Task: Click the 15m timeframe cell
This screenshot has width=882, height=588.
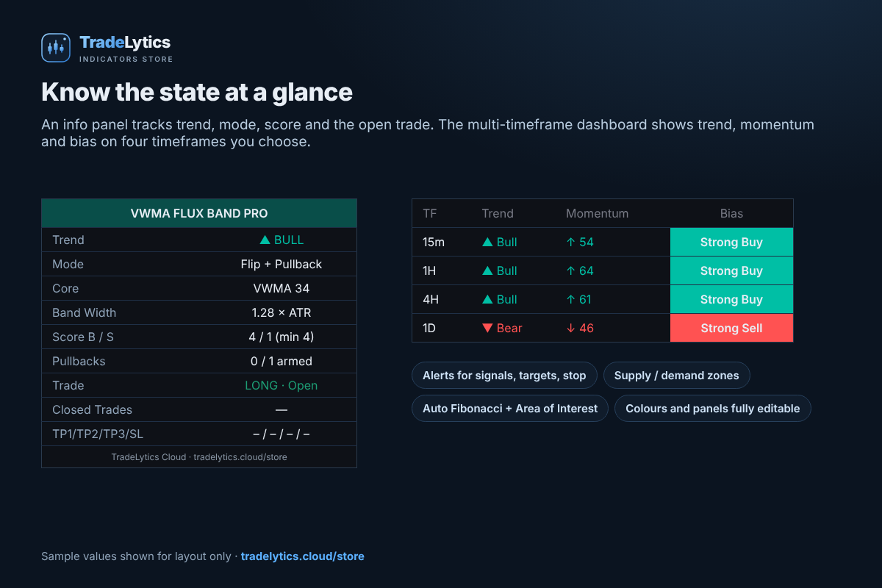Action: coord(434,242)
